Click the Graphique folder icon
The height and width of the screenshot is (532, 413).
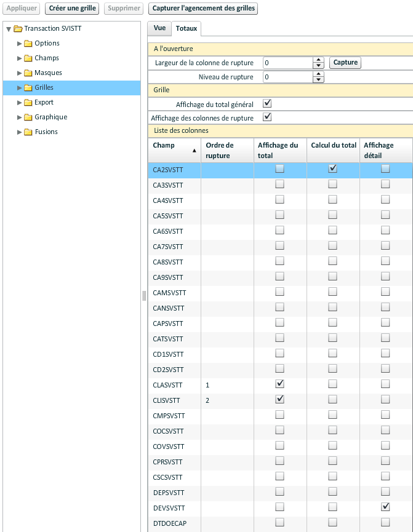pos(28,117)
